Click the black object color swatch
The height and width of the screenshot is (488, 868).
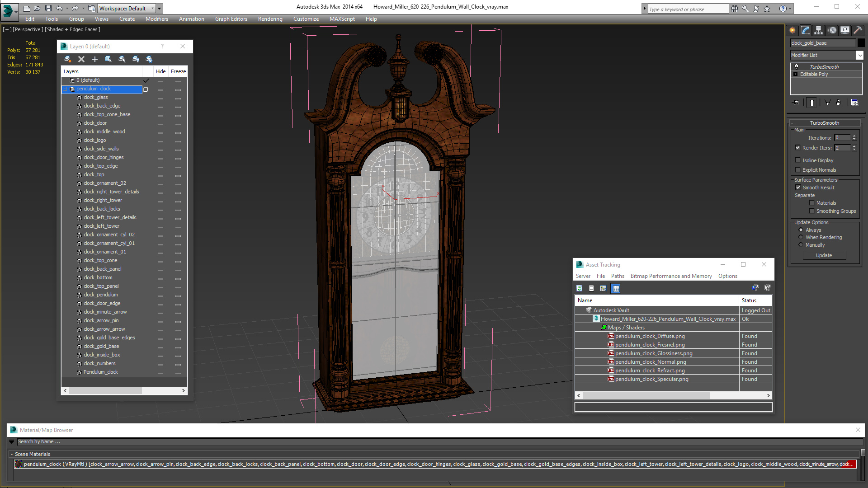click(861, 43)
